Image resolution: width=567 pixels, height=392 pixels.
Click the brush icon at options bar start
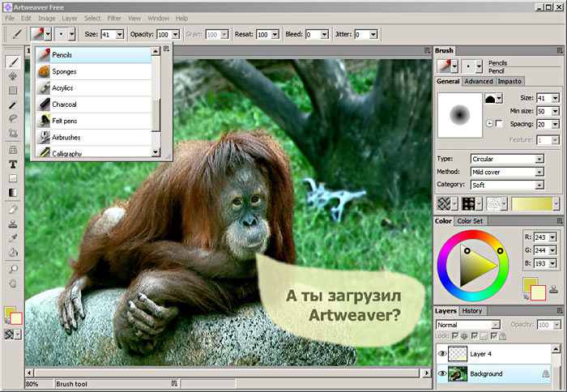click(17, 34)
